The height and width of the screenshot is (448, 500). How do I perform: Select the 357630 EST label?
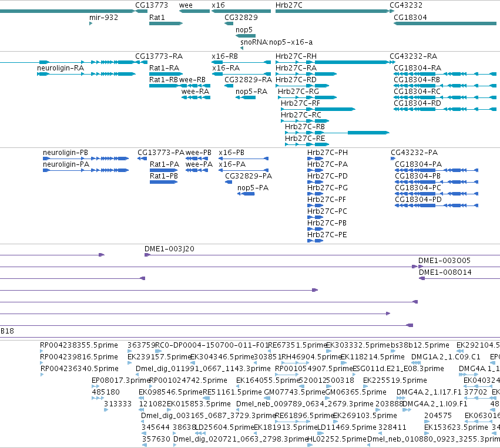click(156, 440)
